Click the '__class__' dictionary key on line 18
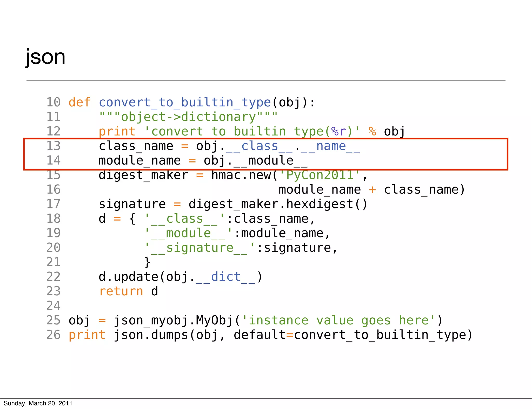This screenshot has height=409, width=532. click(x=185, y=219)
